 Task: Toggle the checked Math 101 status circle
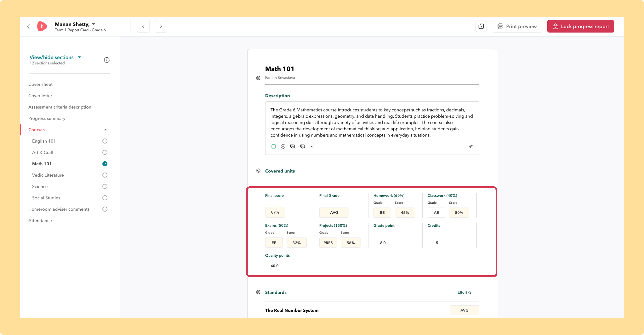[105, 164]
